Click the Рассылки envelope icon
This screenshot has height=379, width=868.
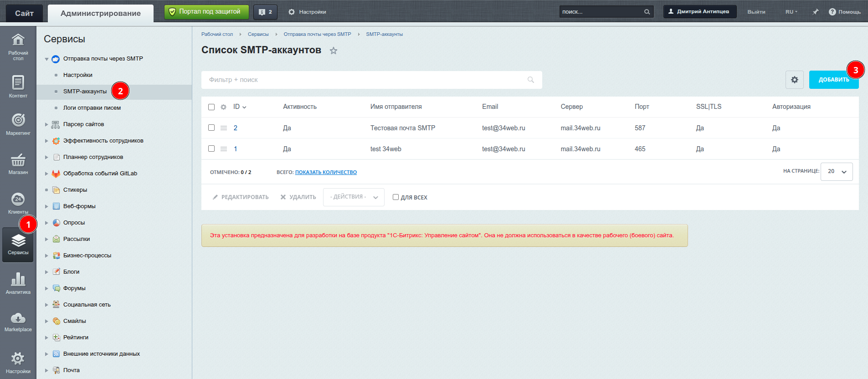pos(56,239)
